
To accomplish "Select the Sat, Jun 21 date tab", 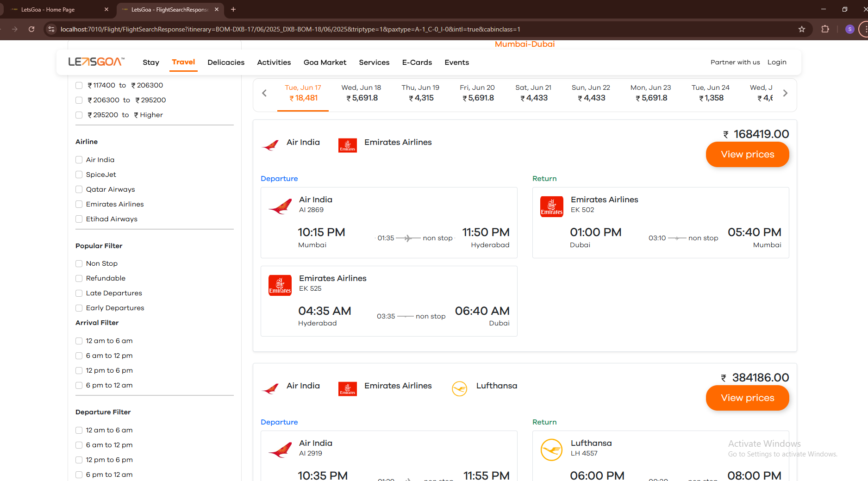I will point(534,93).
